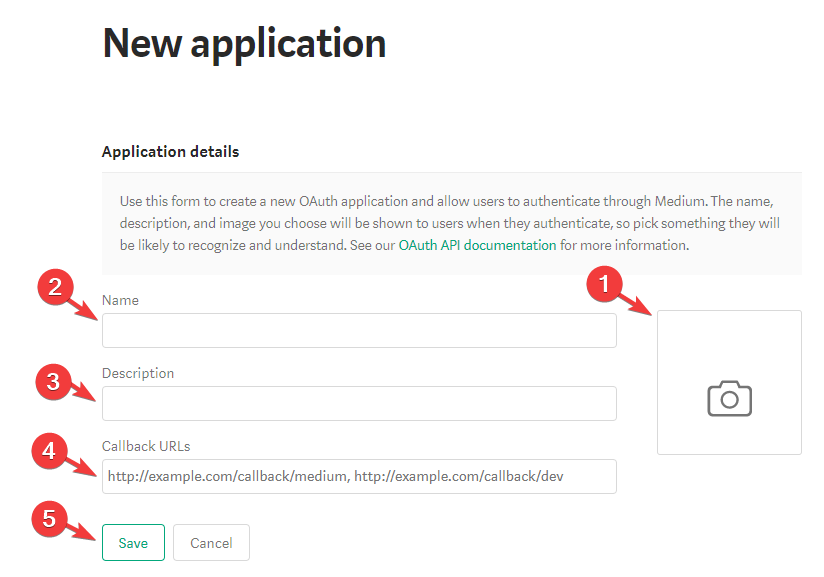Save the new application
Image resolution: width=824 pixels, height=577 pixels.
(133, 542)
